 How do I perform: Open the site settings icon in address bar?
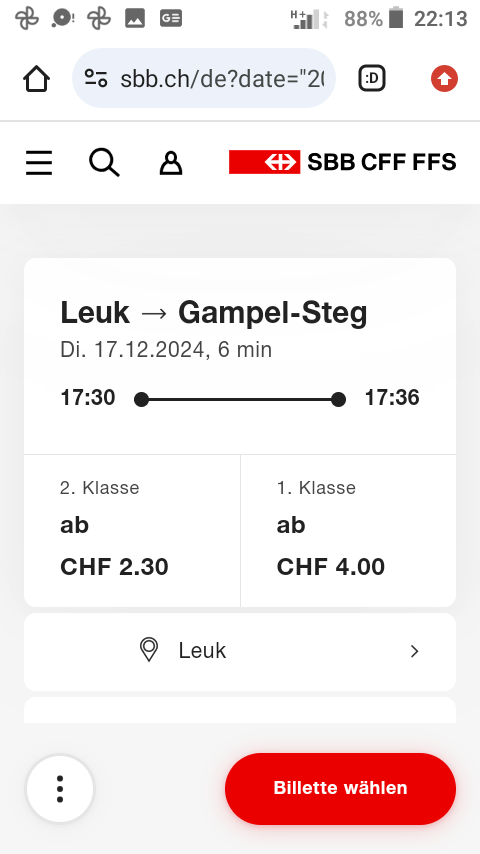point(96,79)
